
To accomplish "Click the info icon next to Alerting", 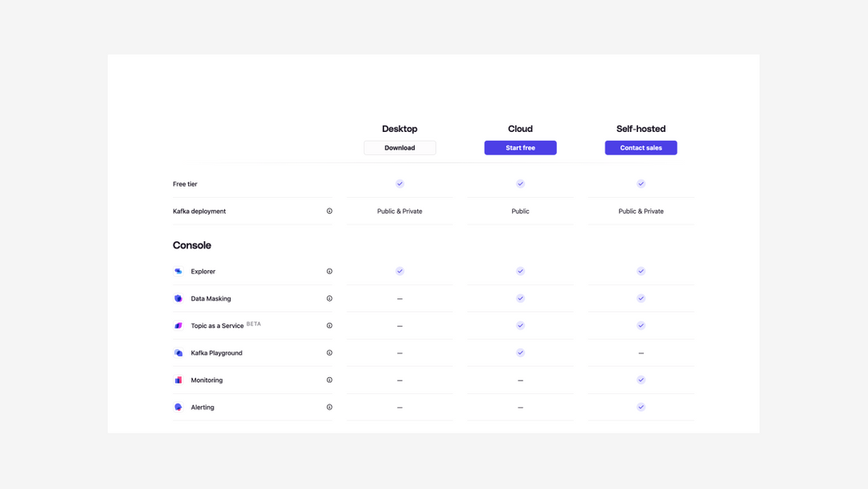I will (x=330, y=407).
